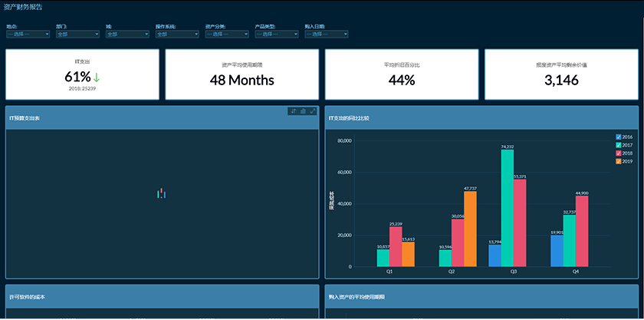Open the 地点 filter dropdown
This screenshot has height=320, width=644.
coord(28,34)
